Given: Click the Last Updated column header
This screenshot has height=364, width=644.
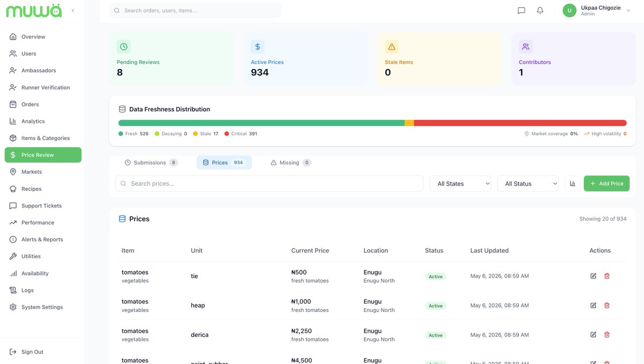Looking at the screenshot, I should coord(489,251).
